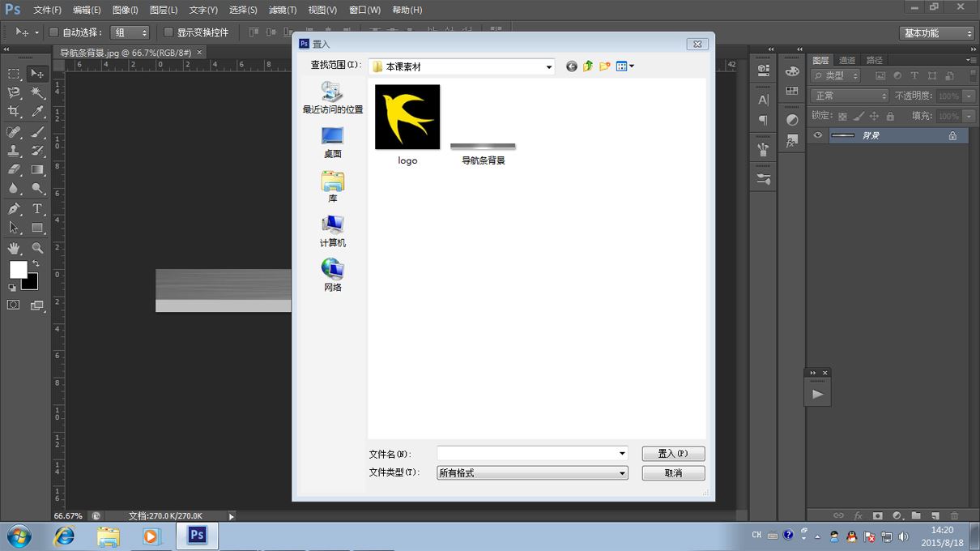Select the Pen tool

14,209
